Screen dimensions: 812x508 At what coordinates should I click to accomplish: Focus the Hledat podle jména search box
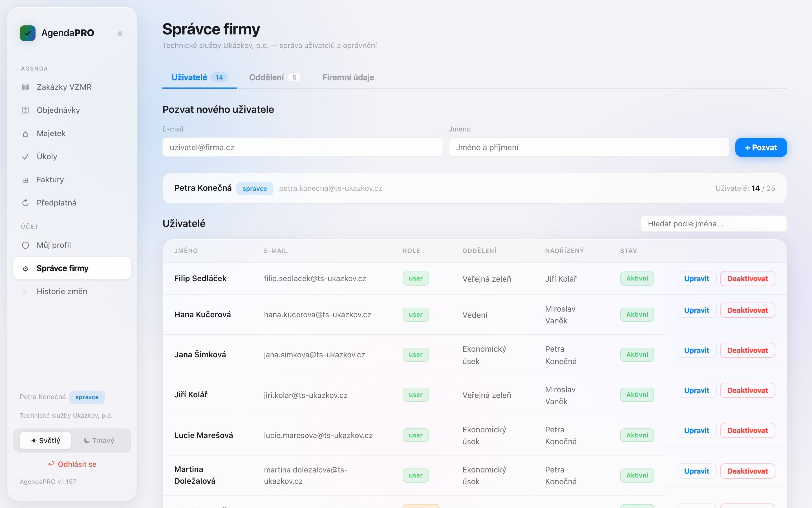pyautogui.click(x=713, y=224)
